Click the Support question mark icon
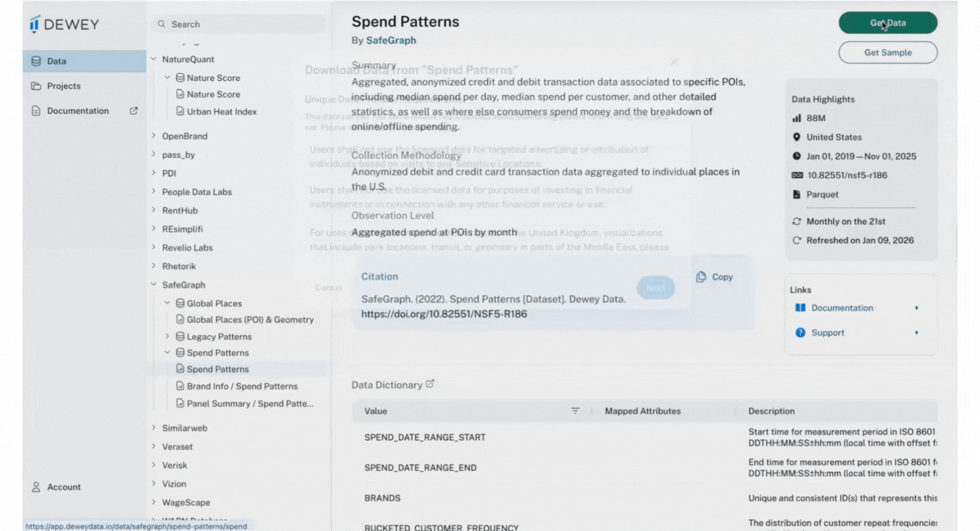 800,333
